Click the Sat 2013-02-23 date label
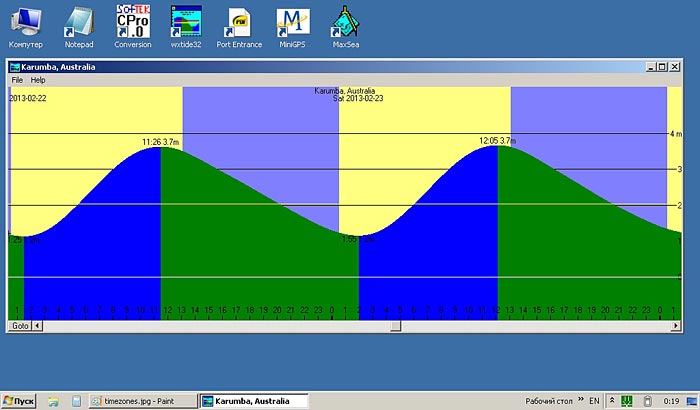 click(x=358, y=98)
